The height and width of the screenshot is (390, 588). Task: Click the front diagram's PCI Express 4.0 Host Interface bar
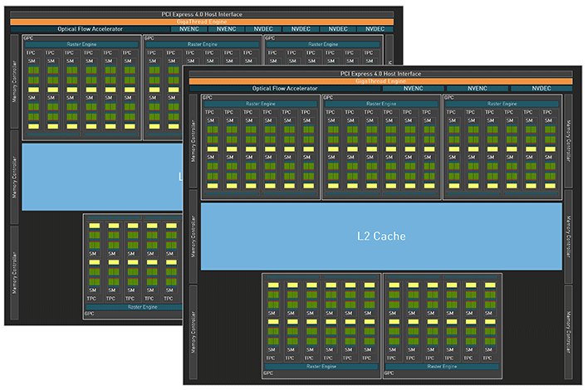pyautogui.click(x=381, y=75)
